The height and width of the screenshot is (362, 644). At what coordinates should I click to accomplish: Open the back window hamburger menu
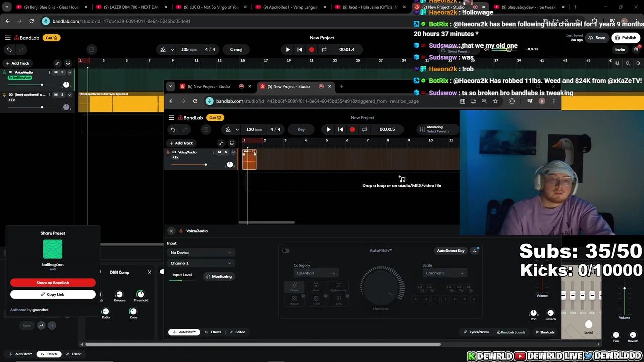pos(8,38)
